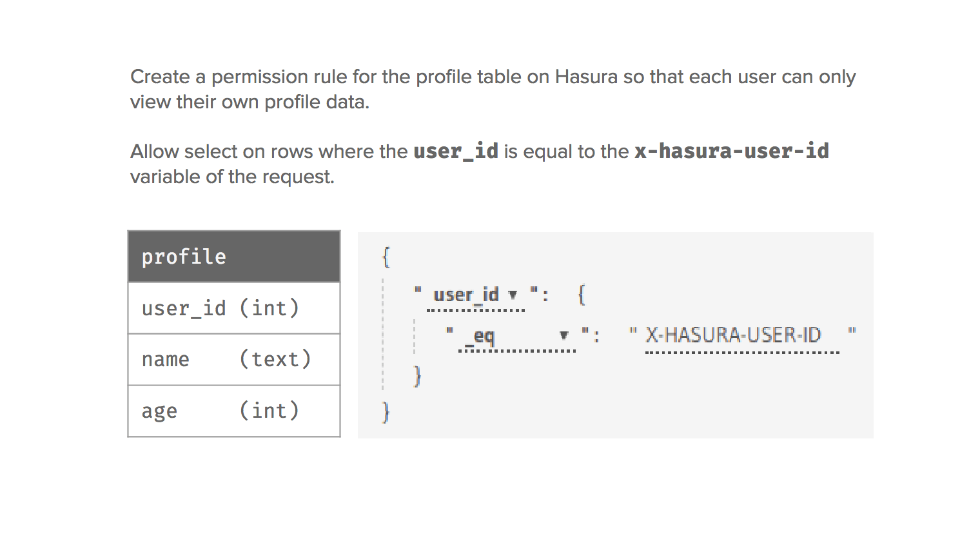
Task: Click the X-HASURA-USER-ID value field
Action: point(733,335)
